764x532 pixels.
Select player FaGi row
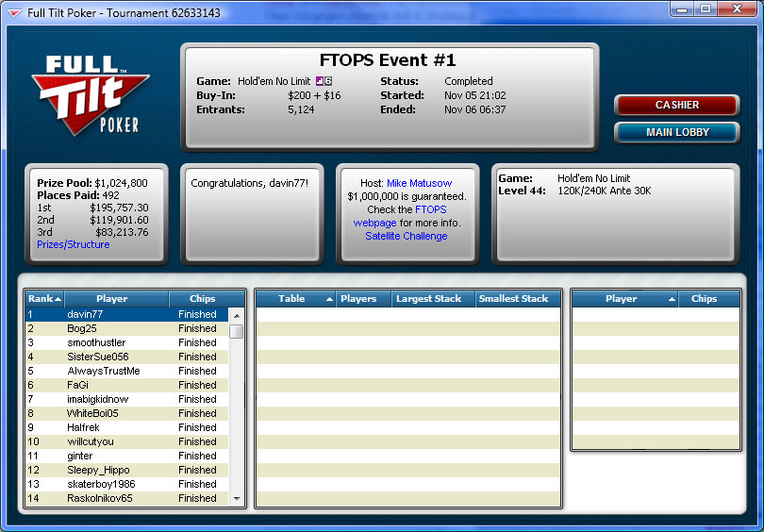(x=126, y=385)
